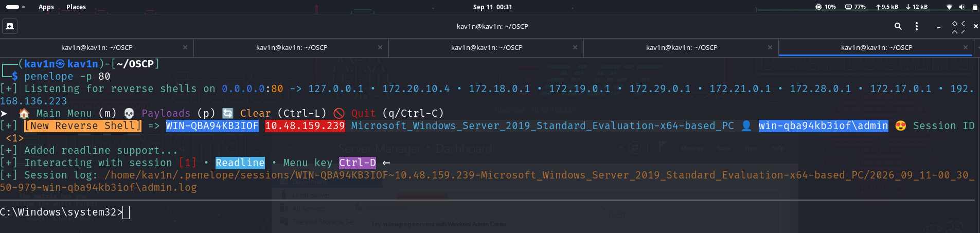The height and width of the screenshot is (233, 980).
Task: Click the second workspace dot indicator
Action: coord(23,7)
